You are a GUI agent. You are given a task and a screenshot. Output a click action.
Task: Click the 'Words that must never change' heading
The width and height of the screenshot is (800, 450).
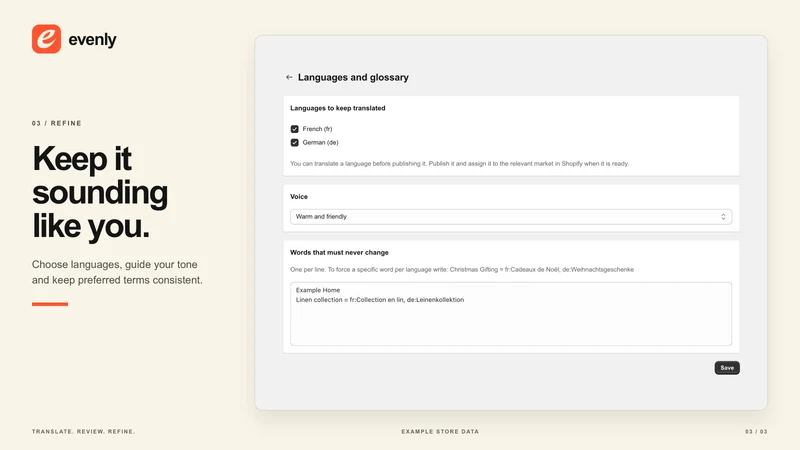pyautogui.click(x=339, y=253)
